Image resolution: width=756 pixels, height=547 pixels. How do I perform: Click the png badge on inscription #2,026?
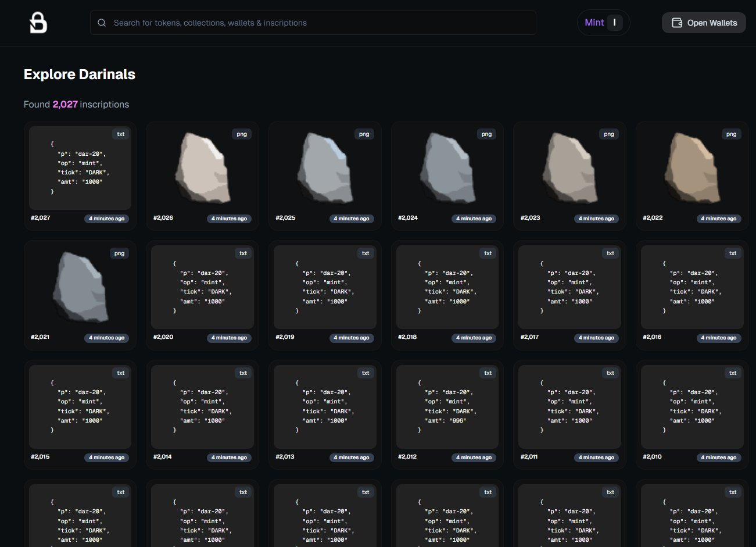point(242,134)
